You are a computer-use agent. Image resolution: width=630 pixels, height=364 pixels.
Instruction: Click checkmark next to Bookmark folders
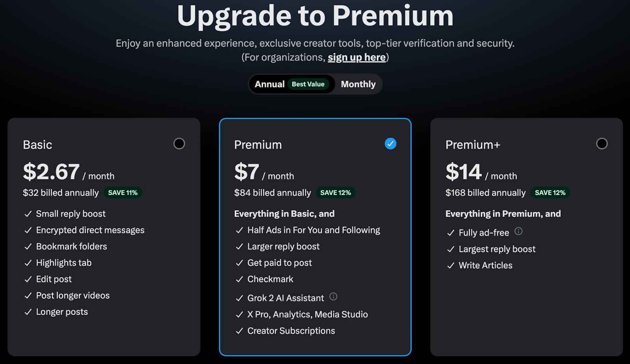[x=28, y=247]
